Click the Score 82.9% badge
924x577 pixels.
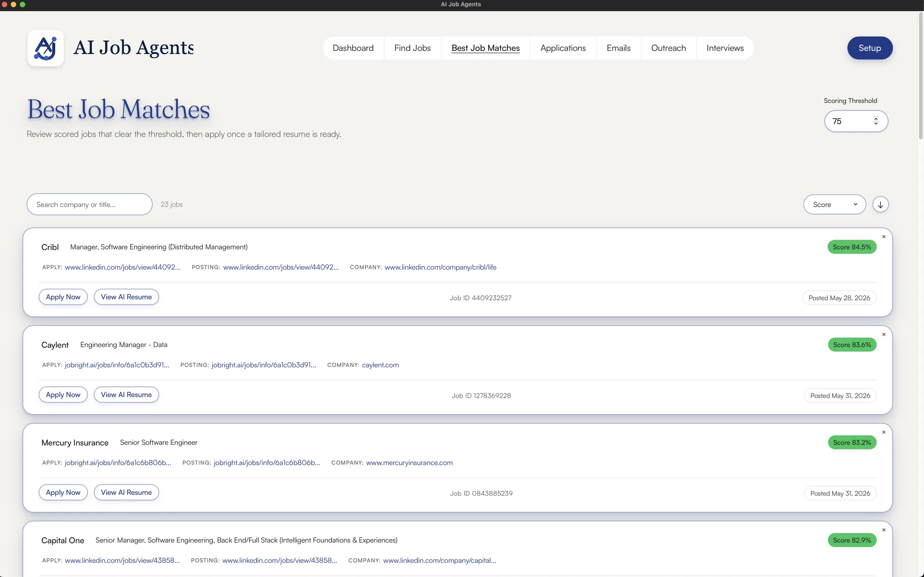(852, 540)
